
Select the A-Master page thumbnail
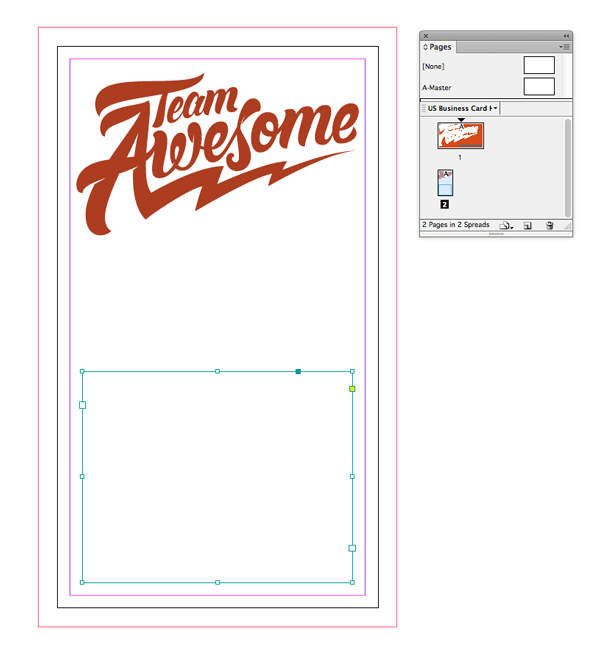[539, 87]
